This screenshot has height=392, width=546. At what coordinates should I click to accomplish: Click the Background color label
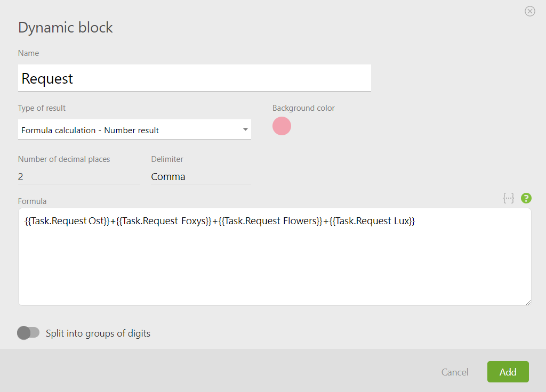coord(303,108)
